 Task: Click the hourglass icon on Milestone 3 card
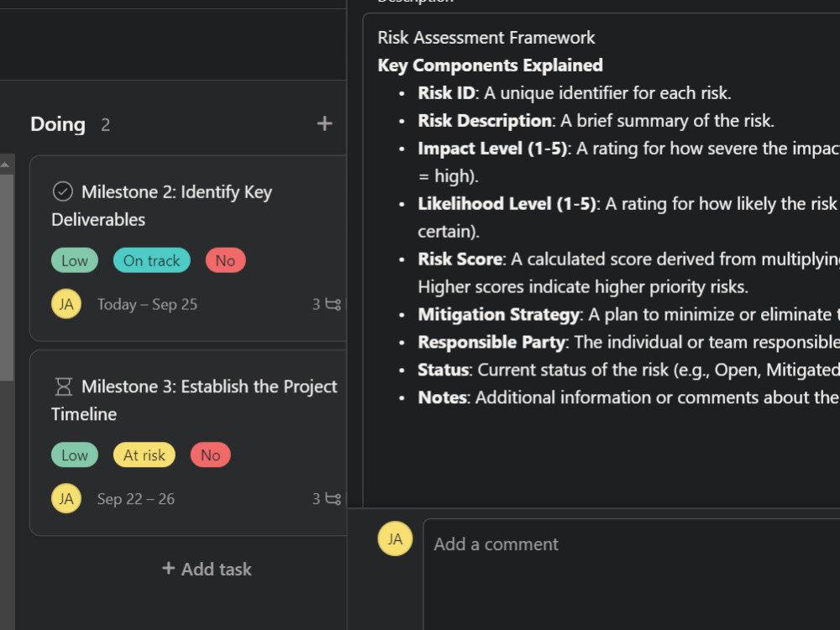tap(61, 386)
